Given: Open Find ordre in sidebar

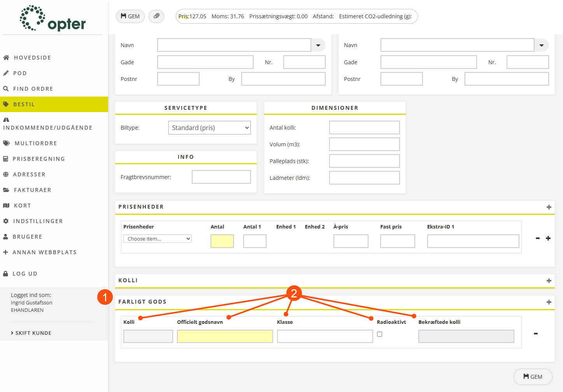Looking at the screenshot, I should (x=33, y=89).
